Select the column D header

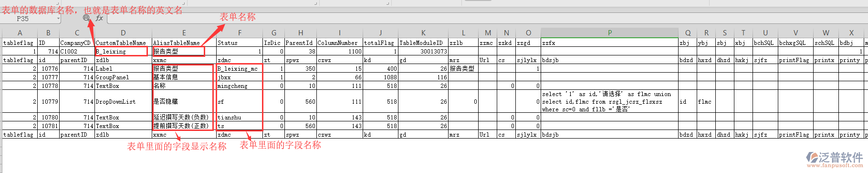123,33
